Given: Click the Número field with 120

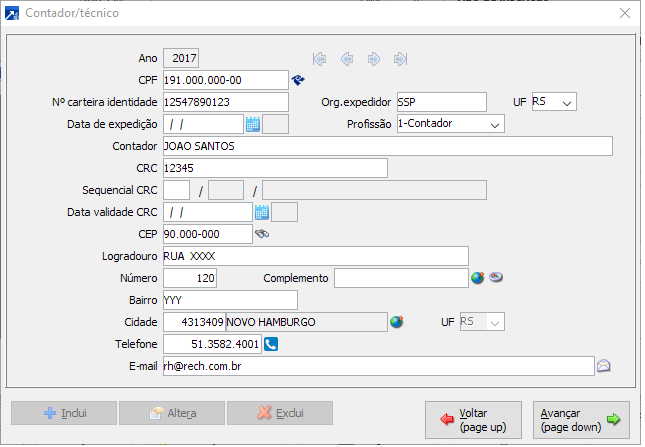Looking at the screenshot, I should 190,278.
